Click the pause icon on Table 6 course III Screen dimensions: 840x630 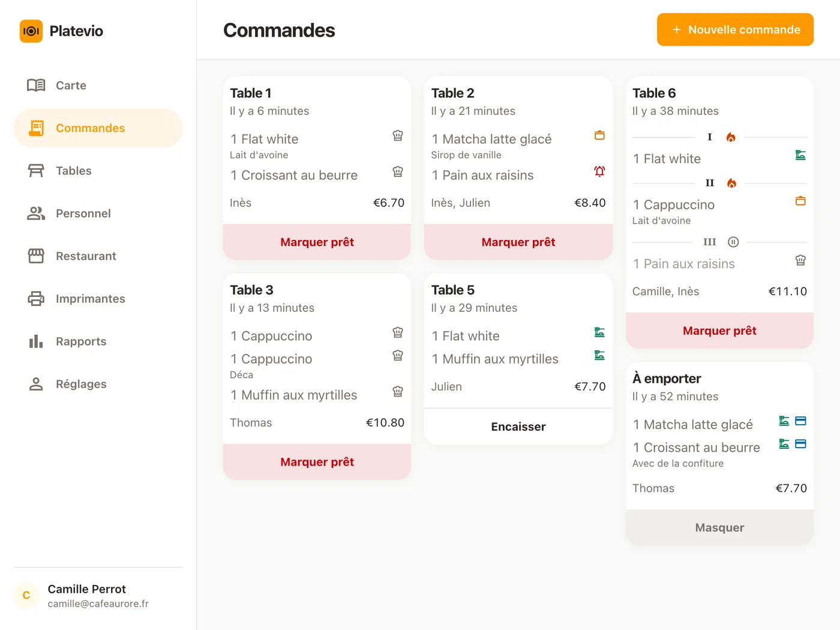(x=733, y=242)
